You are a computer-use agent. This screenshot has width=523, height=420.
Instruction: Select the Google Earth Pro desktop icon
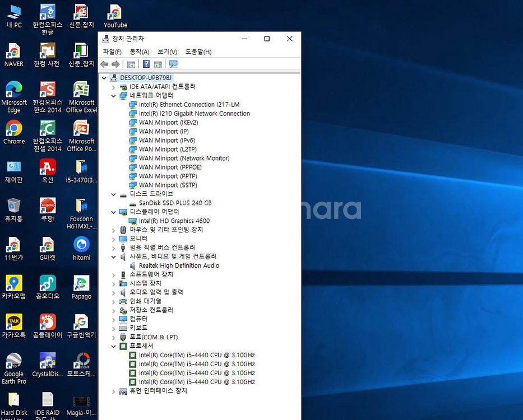(x=14, y=368)
